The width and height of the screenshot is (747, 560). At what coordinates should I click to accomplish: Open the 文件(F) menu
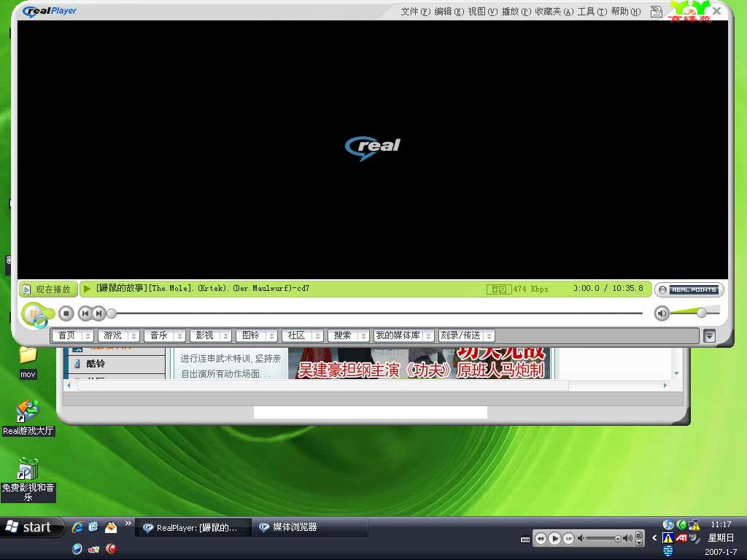pos(415,12)
